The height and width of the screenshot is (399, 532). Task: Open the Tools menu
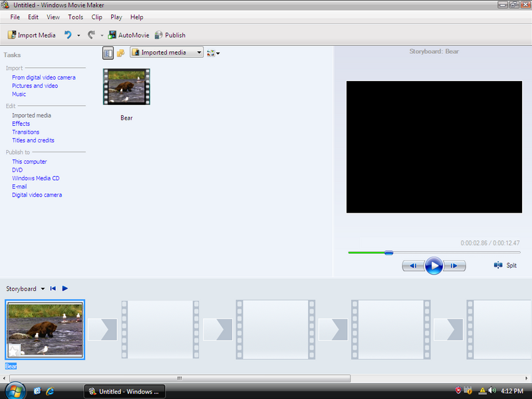[75, 17]
